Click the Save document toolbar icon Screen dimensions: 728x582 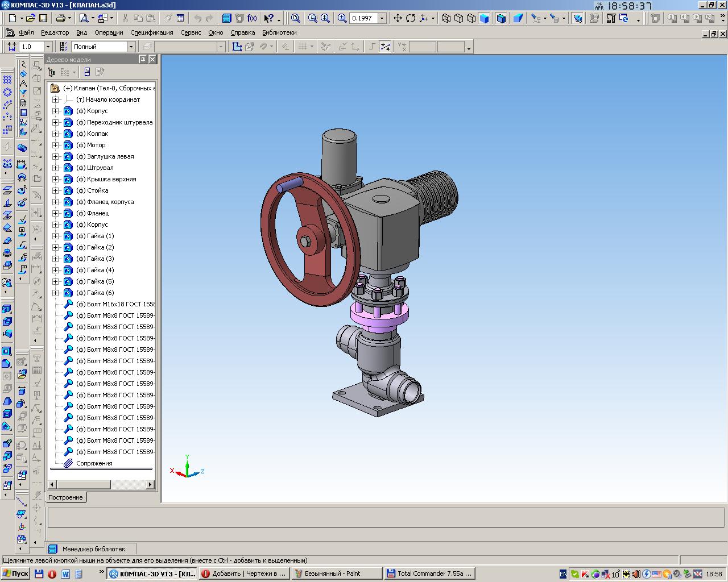coord(43,18)
